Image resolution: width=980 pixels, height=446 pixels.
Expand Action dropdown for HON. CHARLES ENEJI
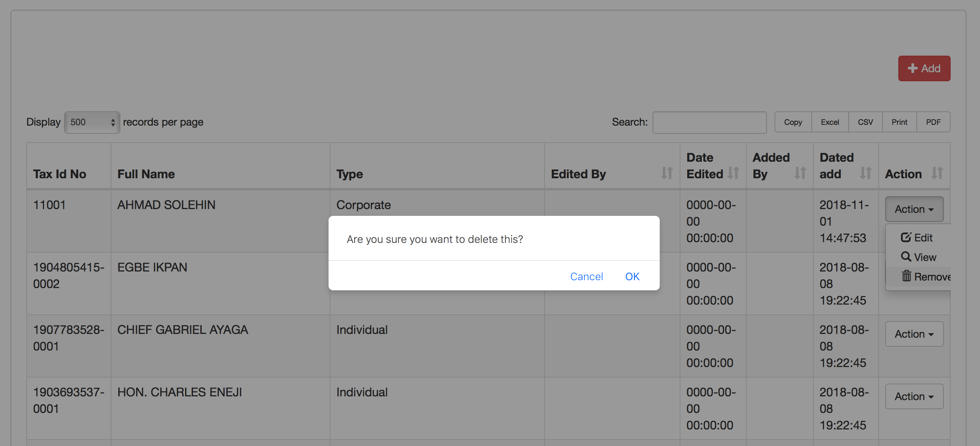pos(914,396)
